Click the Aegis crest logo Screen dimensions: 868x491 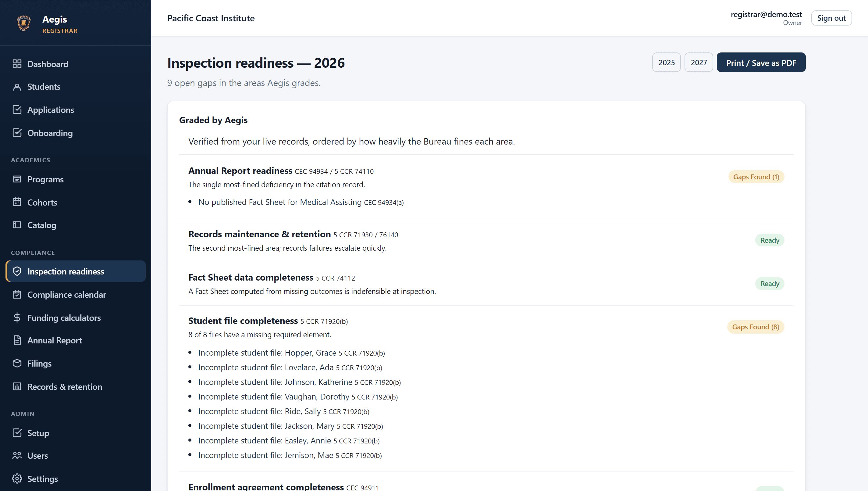coord(23,23)
